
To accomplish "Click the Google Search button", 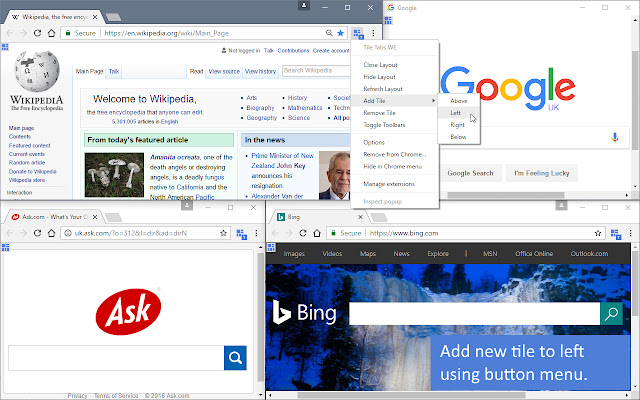I will click(x=470, y=173).
